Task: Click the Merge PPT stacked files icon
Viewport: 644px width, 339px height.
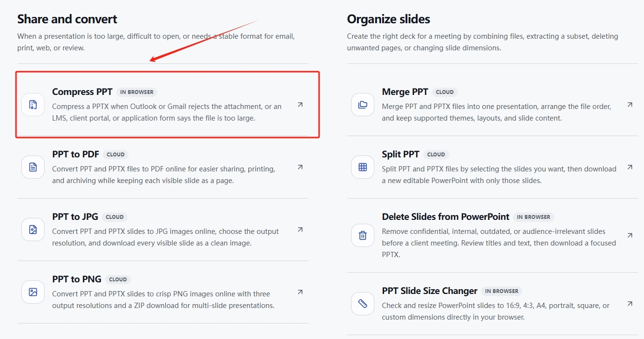Action: tap(363, 105)
